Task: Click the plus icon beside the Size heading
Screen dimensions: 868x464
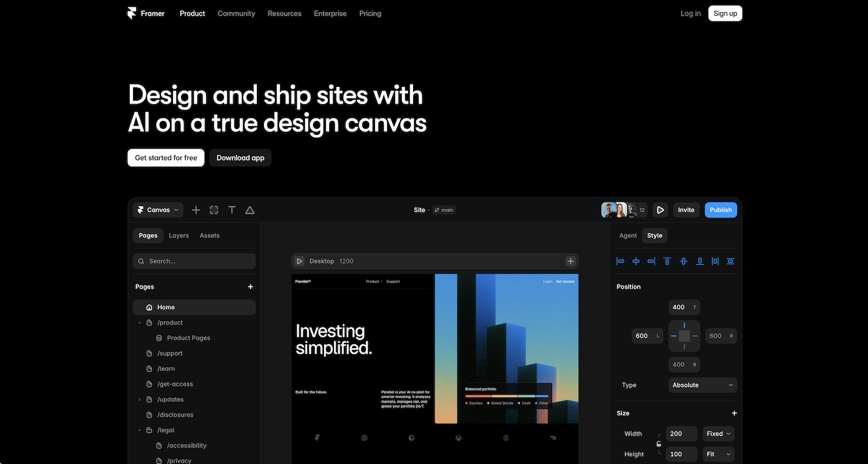Action: pyautogui.click(x=734, y=413)
